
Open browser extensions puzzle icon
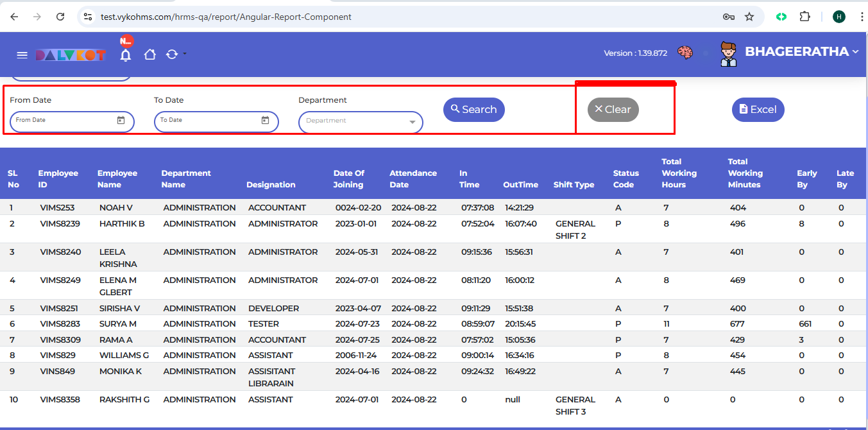[x=804, y=17]
